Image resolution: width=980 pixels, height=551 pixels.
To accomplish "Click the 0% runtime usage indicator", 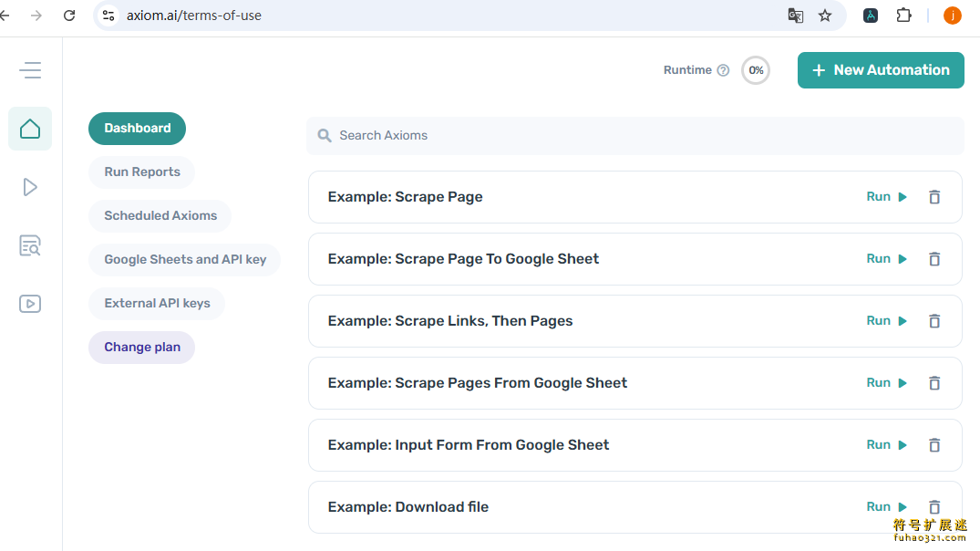I will (756, 70).
